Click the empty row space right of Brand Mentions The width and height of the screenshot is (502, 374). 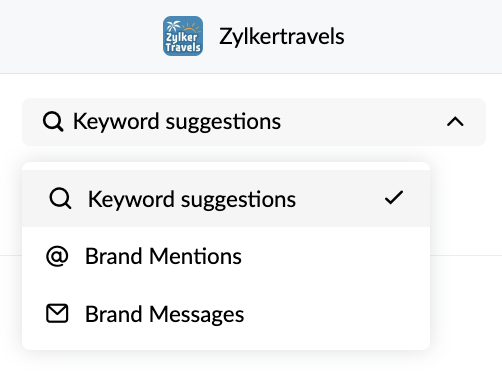[x=335, y=256]
